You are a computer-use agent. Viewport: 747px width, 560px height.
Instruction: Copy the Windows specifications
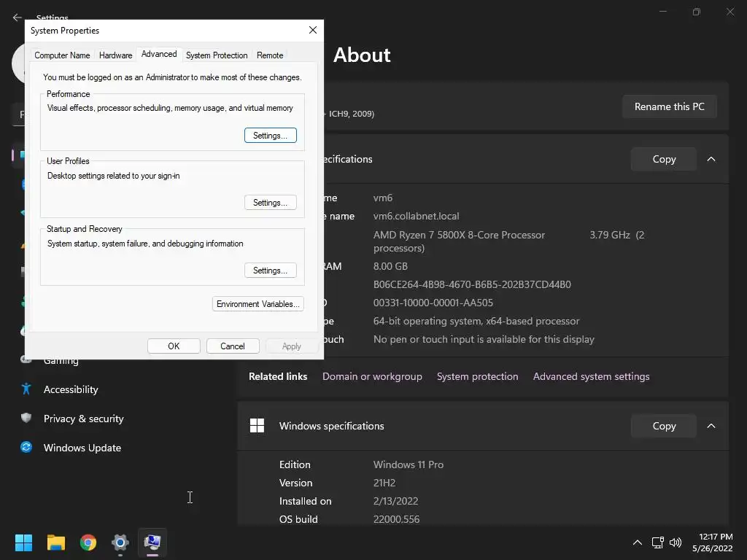[664, 426]
